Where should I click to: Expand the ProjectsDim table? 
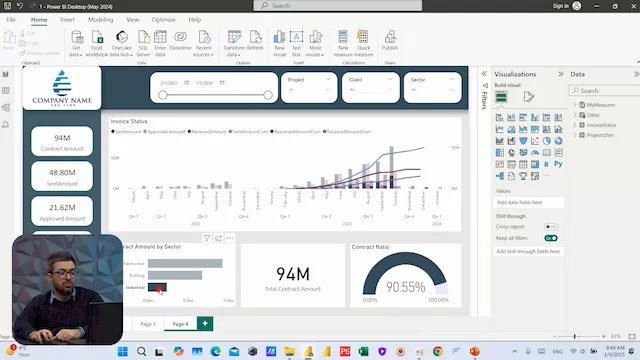tap(575, 135)
